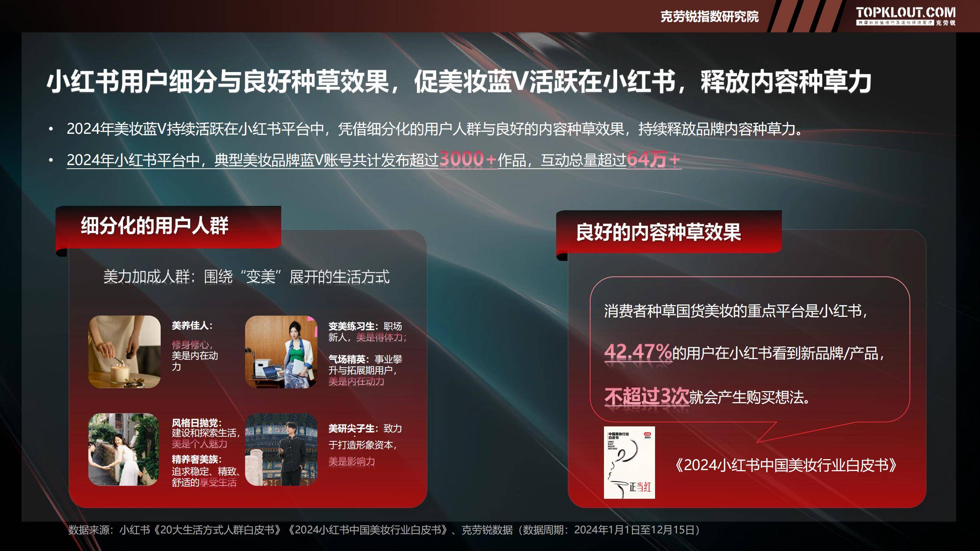
Task: Click the highlighted 3000+ number
Action: [x=468, y=159]
